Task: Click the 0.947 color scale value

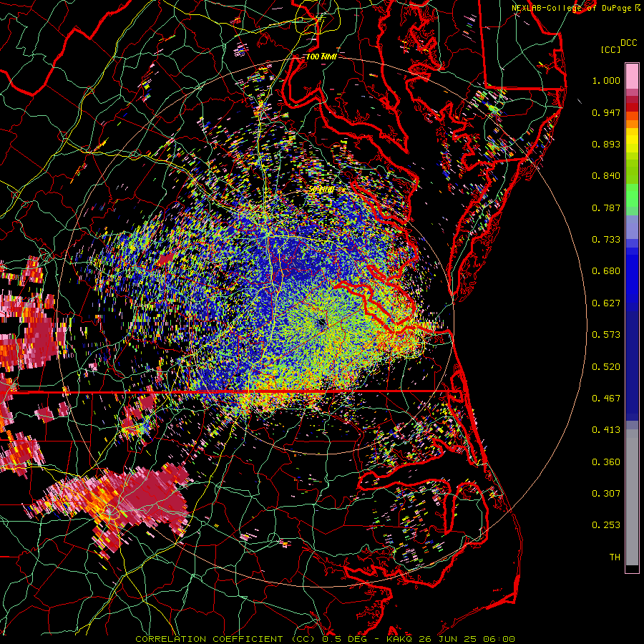Action: pos(606,112)
